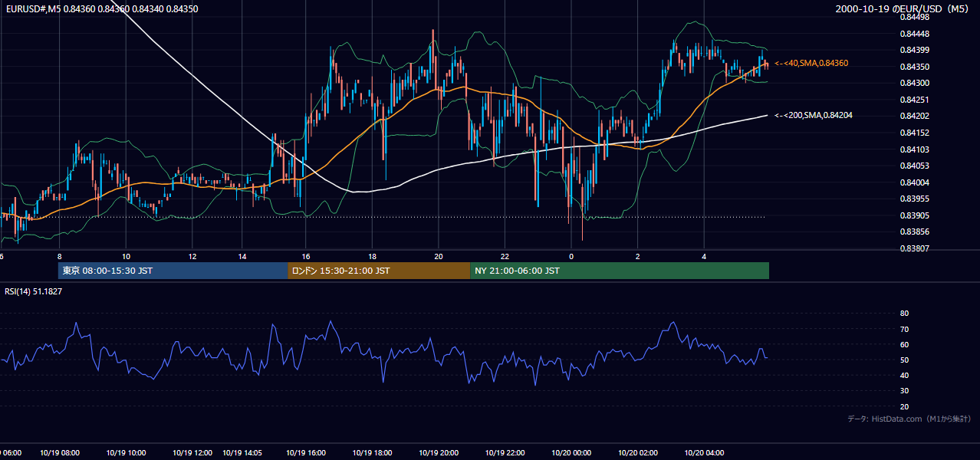Click price axis label 0.84350

click(913, 67)
